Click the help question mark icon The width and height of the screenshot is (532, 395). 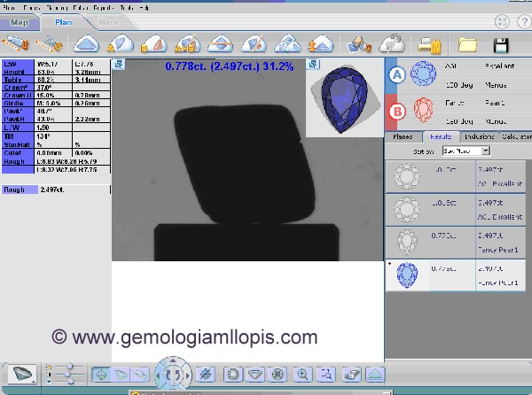tap(521, 22)
